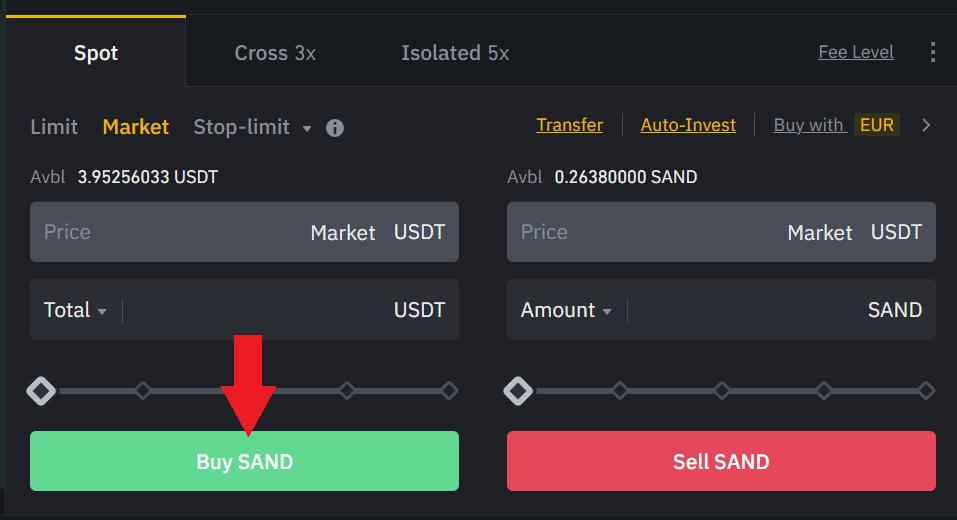Expand the Stop-limit order type dropdown arrow
This screenshot has width=957, height=520.
307,129
